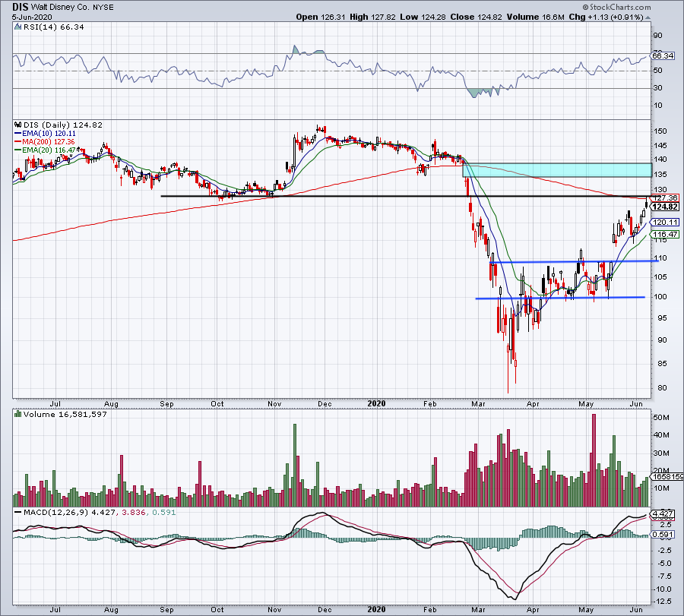Click the bold 124.82 last price tag
Screen dimensions: 684x616
pyautogui.click(x=665, y=207)
